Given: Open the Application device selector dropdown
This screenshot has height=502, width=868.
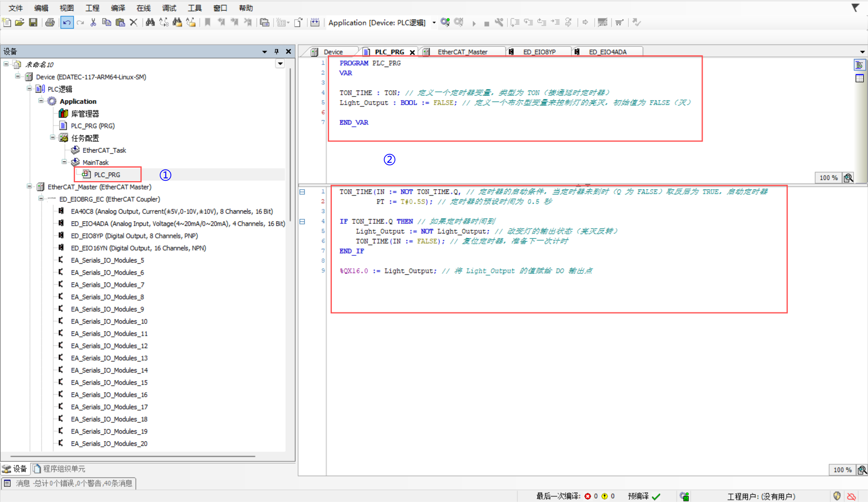Looking at the screenshot, I should [434, 23].
